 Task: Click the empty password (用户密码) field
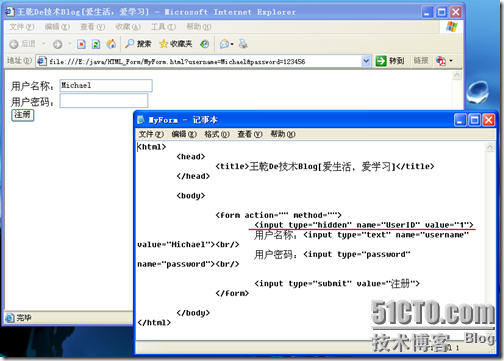point(104,101)
